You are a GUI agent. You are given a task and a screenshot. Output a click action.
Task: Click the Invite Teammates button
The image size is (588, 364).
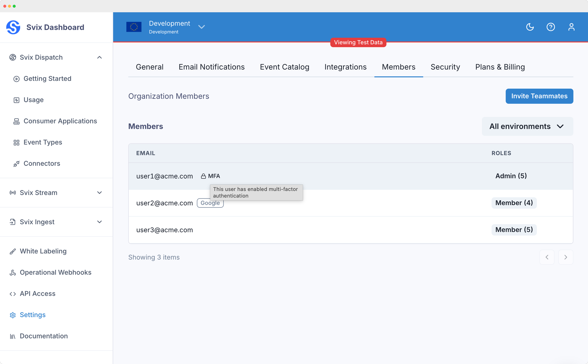coord(539,96)
